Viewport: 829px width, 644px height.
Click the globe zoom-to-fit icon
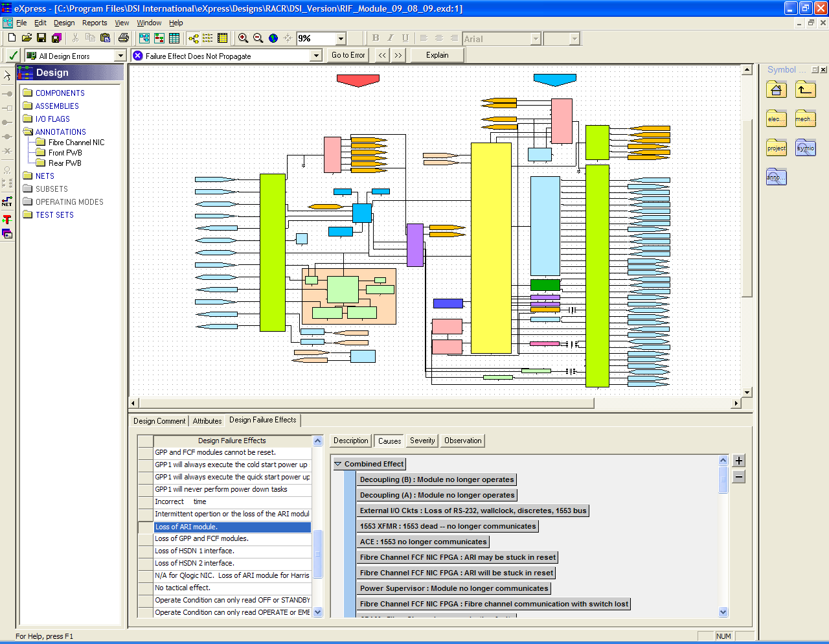(273, 38)
